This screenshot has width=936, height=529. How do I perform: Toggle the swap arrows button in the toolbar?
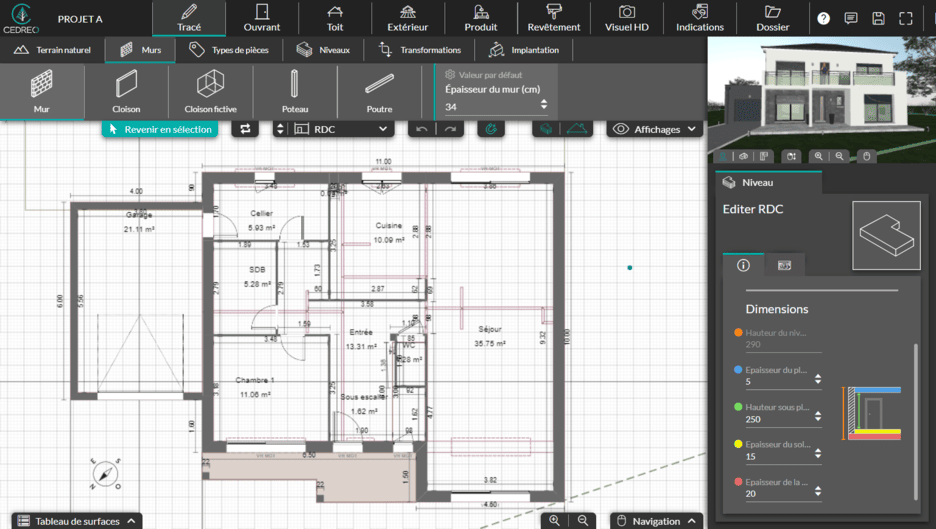tap(245, 129)
